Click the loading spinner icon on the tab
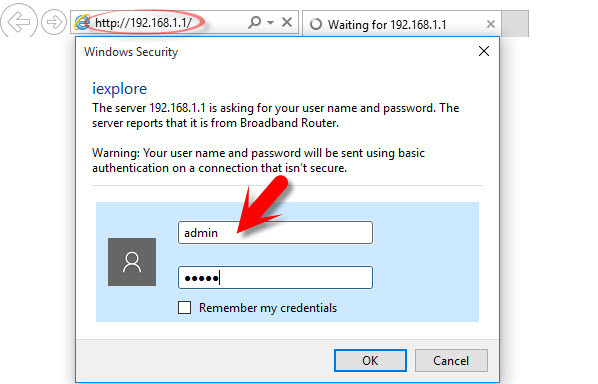This screenshot has width=598, height=384. [x=316, y=24]
